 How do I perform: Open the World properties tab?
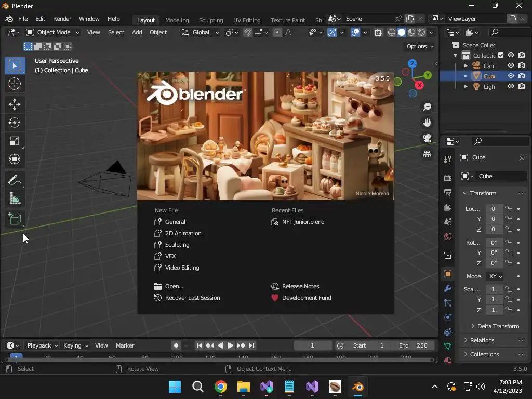[x=448, y=236]
